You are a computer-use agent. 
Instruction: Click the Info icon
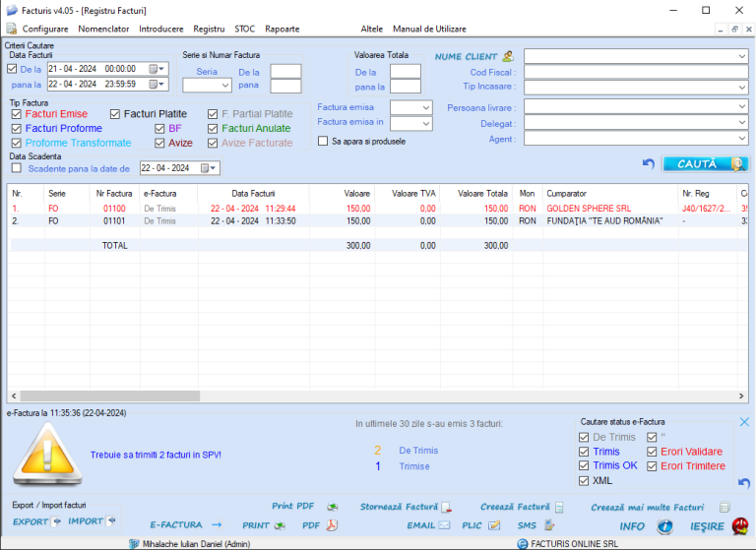click(x=664, y=526)
